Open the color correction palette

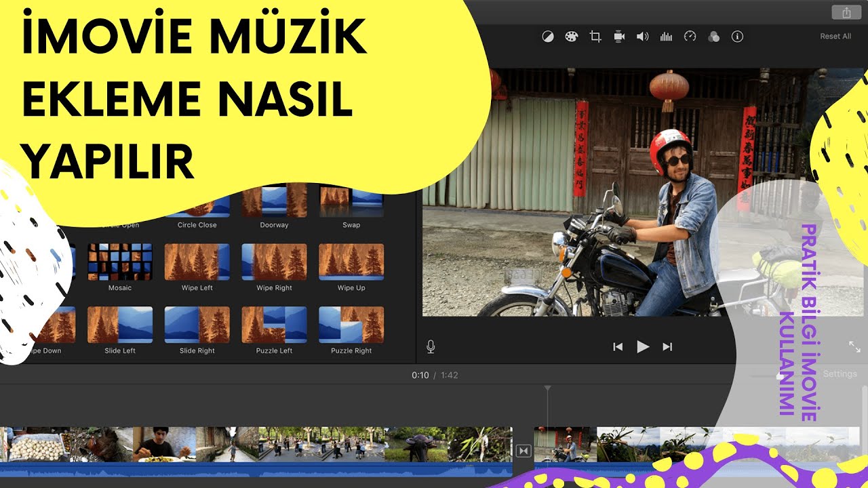(572, 37)
